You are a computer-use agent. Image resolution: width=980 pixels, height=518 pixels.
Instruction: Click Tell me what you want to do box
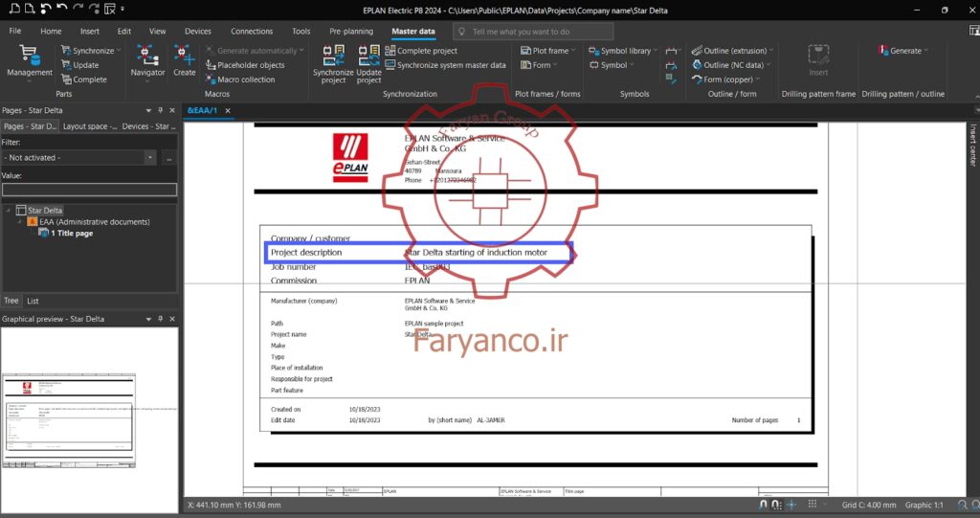(533, 32)
